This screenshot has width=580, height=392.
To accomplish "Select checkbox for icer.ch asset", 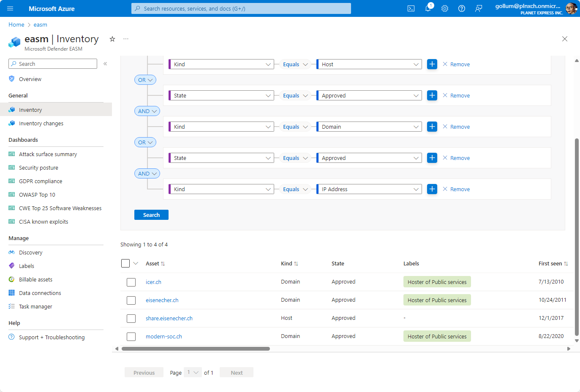I will point(131,282).
